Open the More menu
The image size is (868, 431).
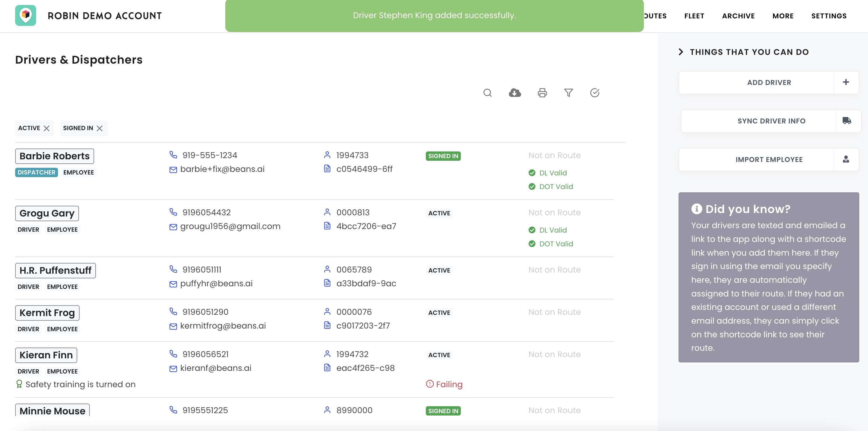[x=783, y=16]
